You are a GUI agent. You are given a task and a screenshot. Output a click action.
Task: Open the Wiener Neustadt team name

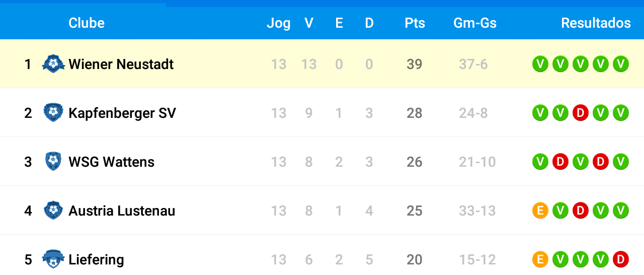(x=121, y=64)
